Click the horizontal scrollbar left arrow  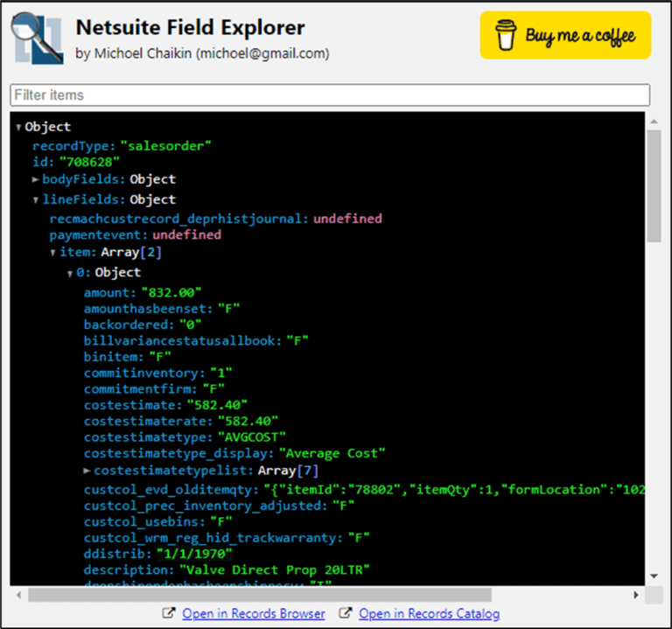(18, 595)
